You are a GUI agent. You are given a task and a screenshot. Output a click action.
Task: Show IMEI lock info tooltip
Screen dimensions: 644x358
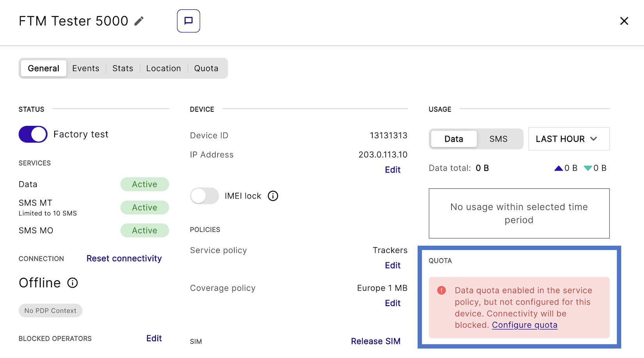[273, 196]
